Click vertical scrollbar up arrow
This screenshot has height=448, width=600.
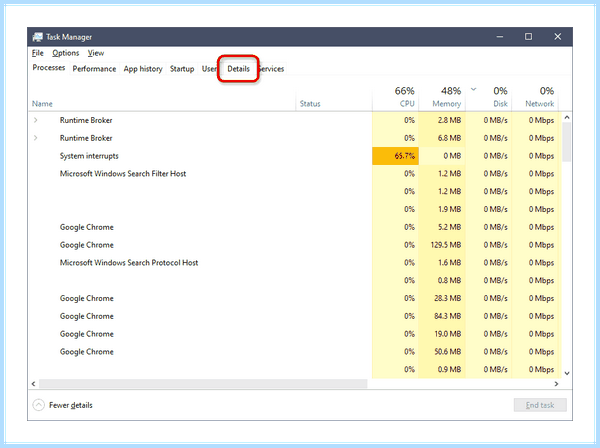(x=567, y=117)
